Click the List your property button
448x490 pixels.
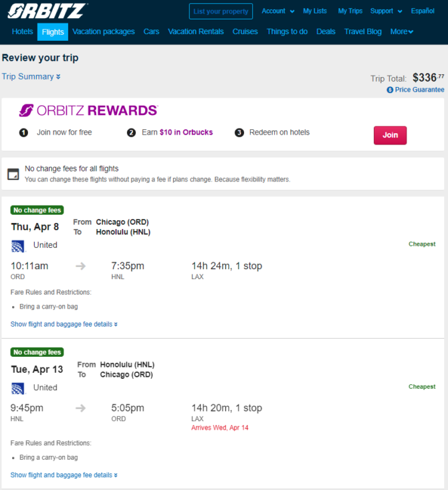click(221, 11)
